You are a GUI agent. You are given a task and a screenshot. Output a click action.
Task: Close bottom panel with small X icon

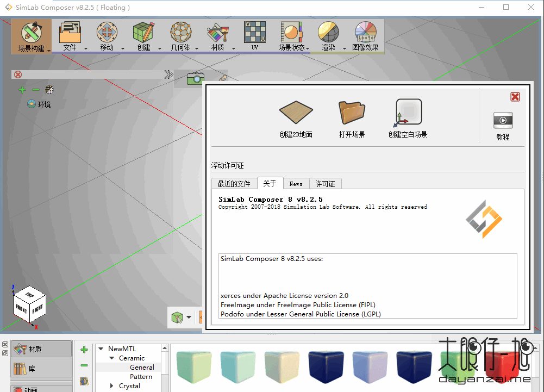pos(5,345)
